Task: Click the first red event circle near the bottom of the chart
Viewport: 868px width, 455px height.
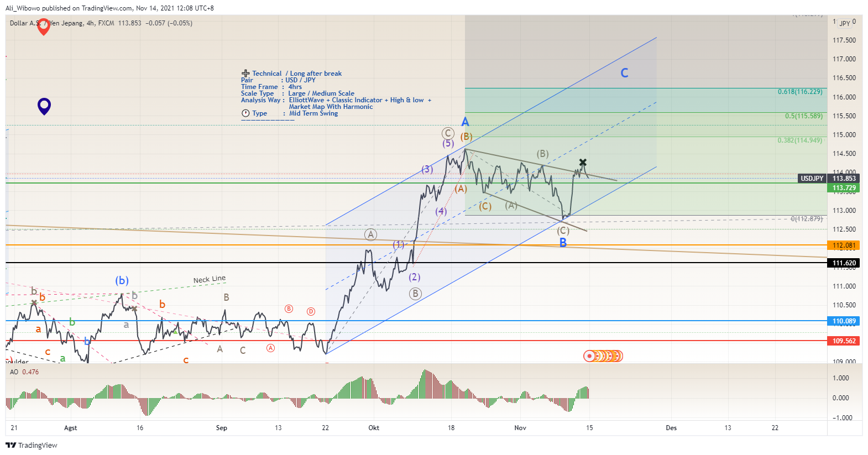Action: coord(589,356)
